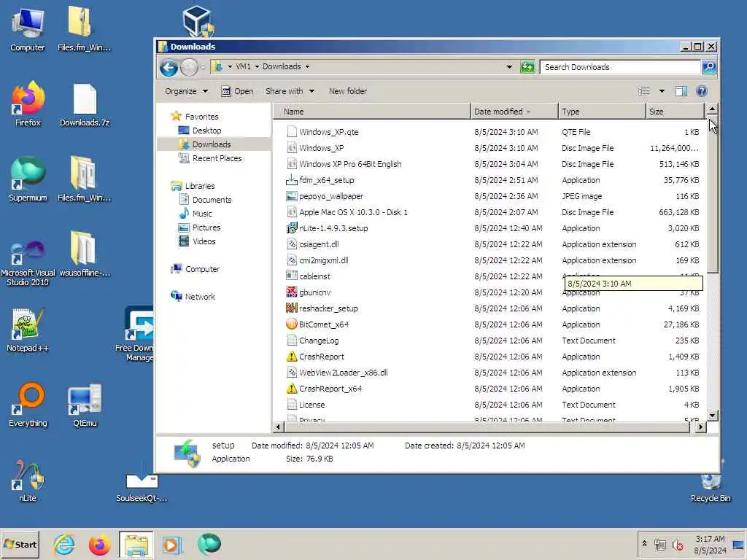This screenshot has height=560, width=747.
Task: Click the horizontal scrollbar right arrow
Action: [700, 427]
